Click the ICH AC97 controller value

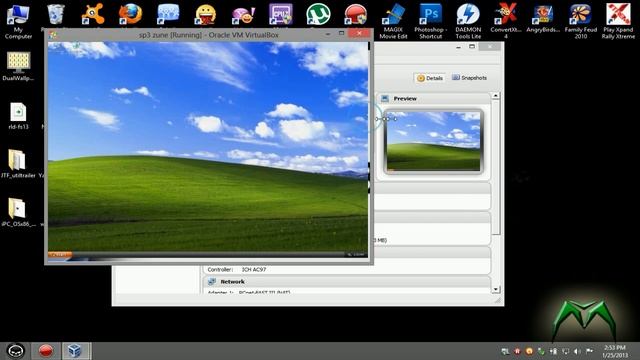click(x=254, y=269)
